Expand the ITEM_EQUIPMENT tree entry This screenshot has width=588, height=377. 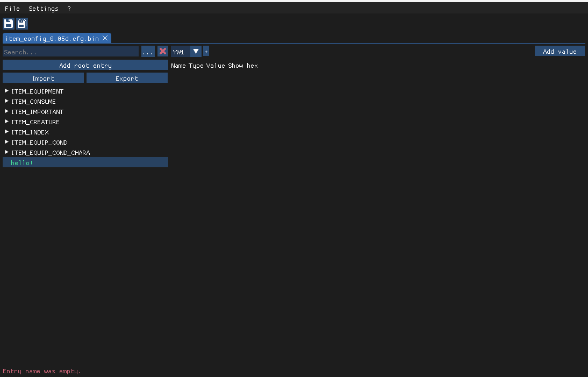point(6,91)
